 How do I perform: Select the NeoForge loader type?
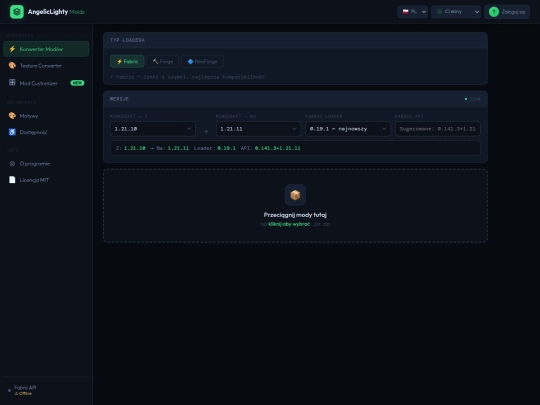(x=202, y=61)
